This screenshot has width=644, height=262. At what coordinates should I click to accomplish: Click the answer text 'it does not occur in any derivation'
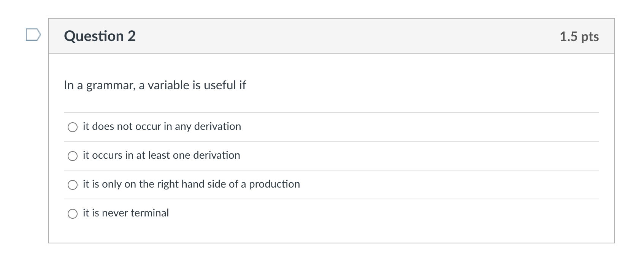[162, 127]
